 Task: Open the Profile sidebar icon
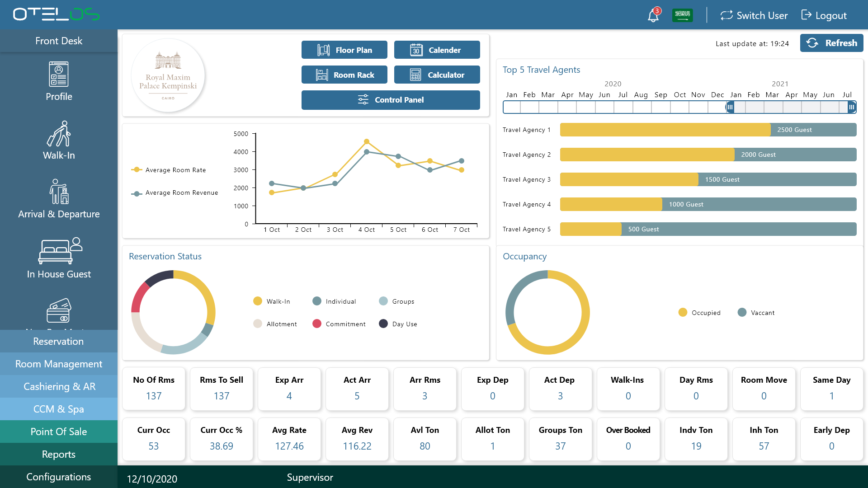(59, 75)
